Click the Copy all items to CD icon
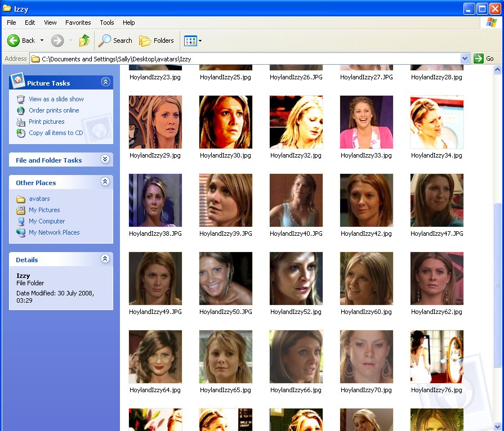 21,133
